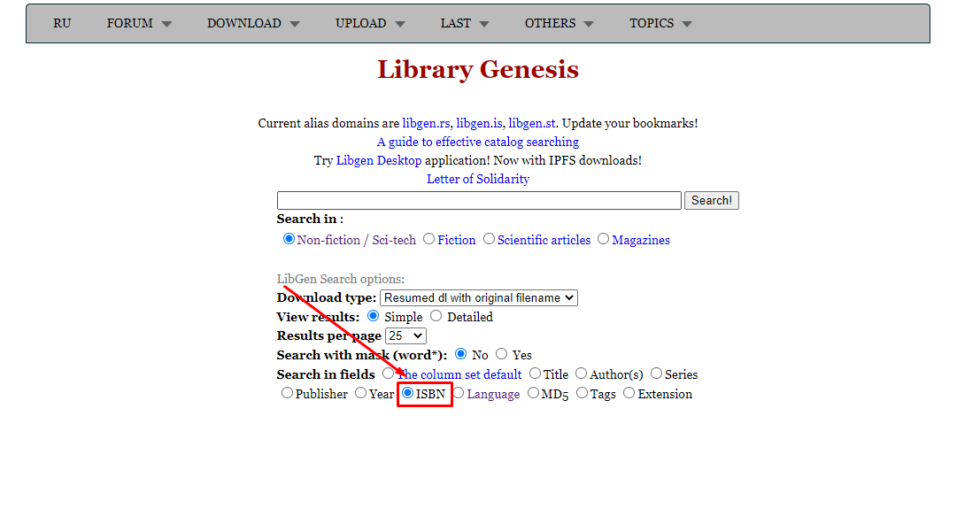Click the Non-fiction / Sci-tech link text
The height and width of the screenshot is (524, 980).
[356, 241]
